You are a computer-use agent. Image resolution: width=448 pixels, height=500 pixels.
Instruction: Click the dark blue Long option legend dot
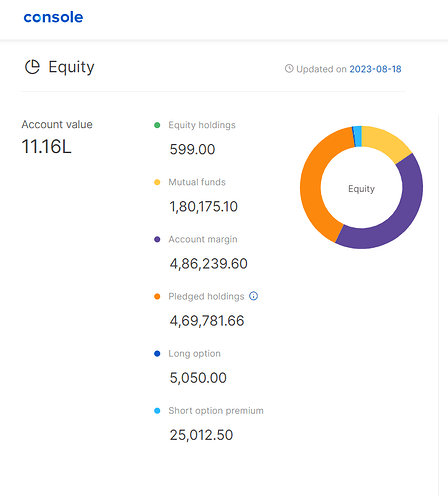point(157,354)
